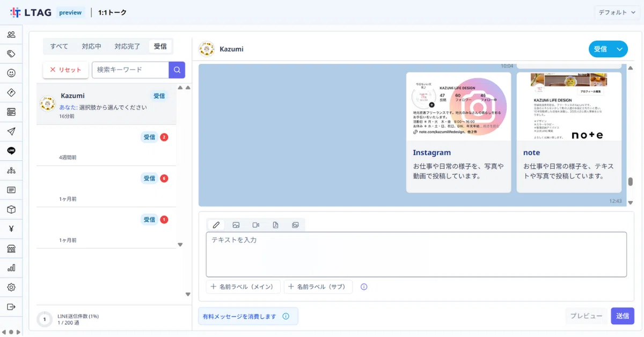
Task: Switch to the 対応完了 tab
Action: (x=127, y=47)
